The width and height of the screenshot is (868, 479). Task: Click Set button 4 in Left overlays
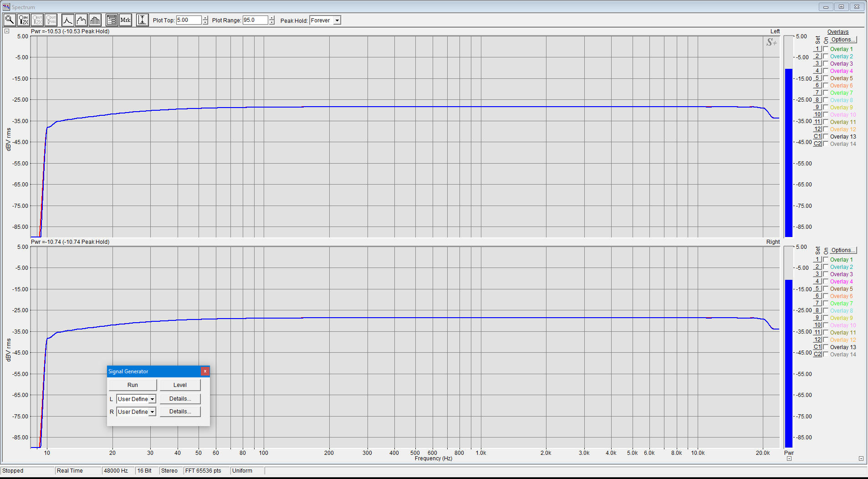click(817, 71)
